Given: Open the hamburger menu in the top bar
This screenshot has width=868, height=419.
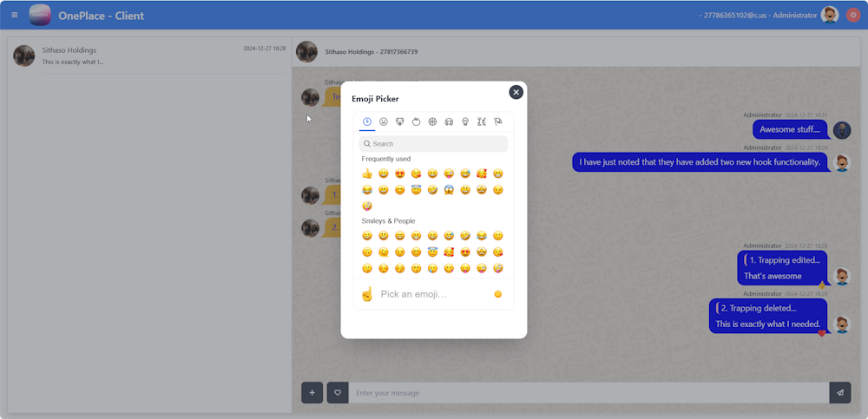Looking at the screenshot, I should point(15,15).
